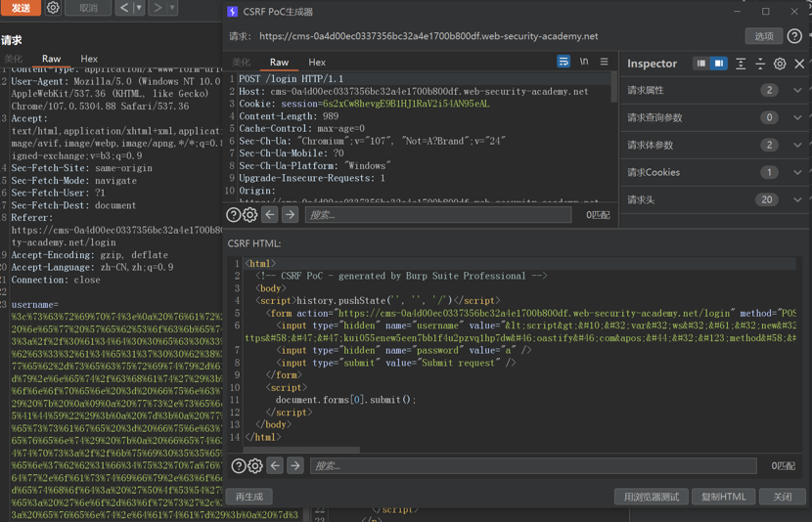The image size is (812, 522).
Task: Open forward-history dropdown arrow in Repeater toolbar
Action: tap(172, 8)
